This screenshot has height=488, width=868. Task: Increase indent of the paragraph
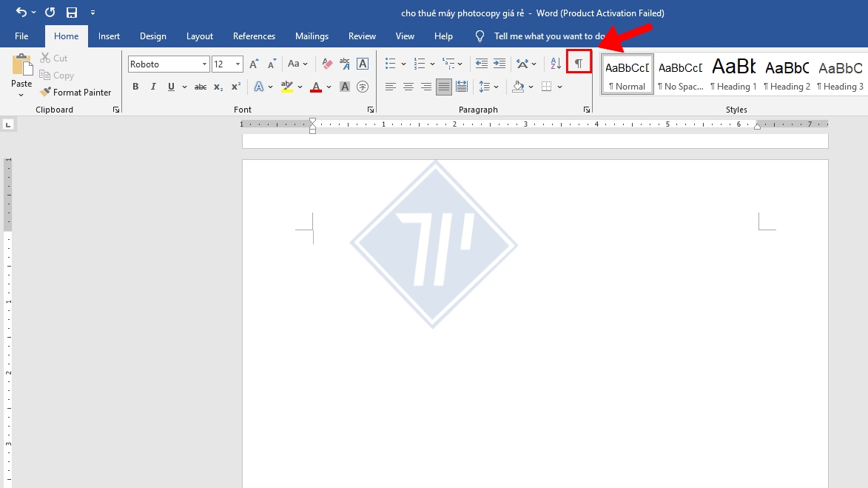pos(499,64)
